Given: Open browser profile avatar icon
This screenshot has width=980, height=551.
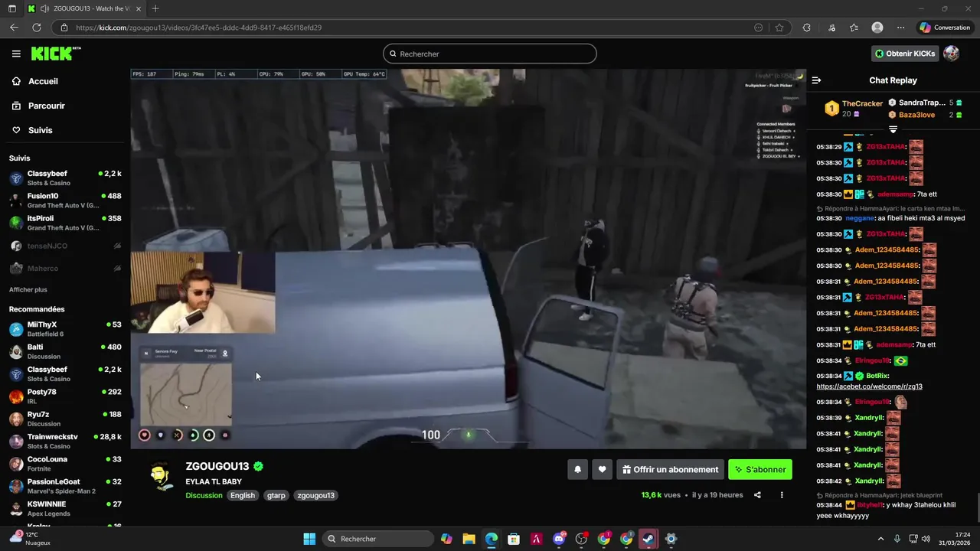Looking at the screenshot, I should pos(877,28).
